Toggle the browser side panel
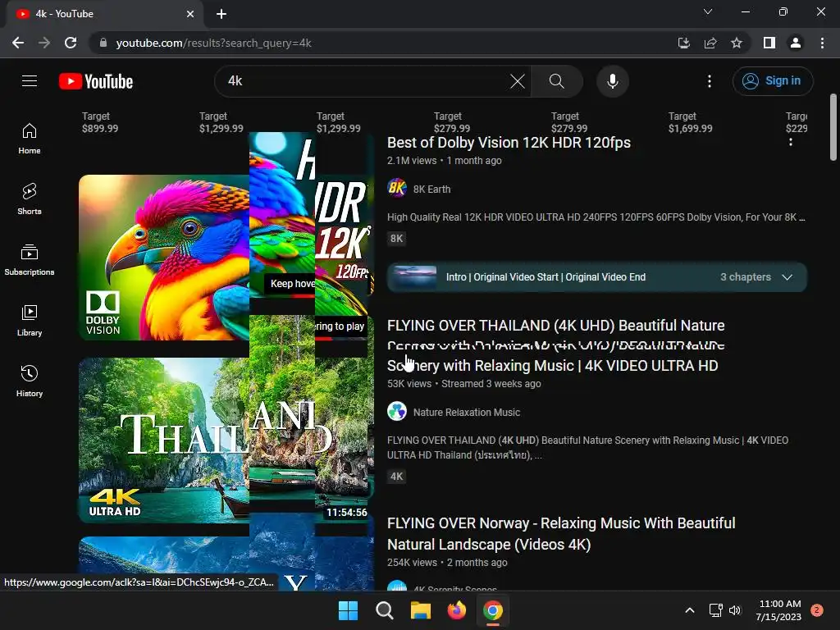Viewport: 840px width, 630px height. pos(769,43)
